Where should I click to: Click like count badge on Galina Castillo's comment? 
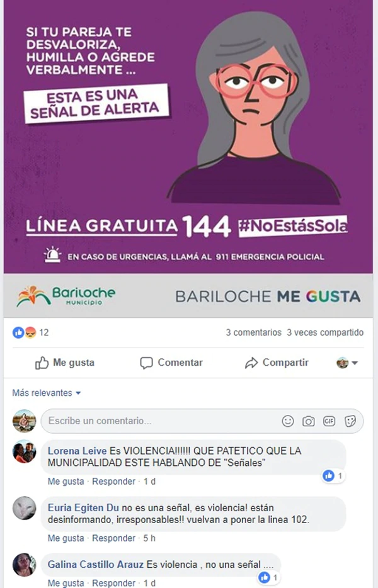pos(270,577)
